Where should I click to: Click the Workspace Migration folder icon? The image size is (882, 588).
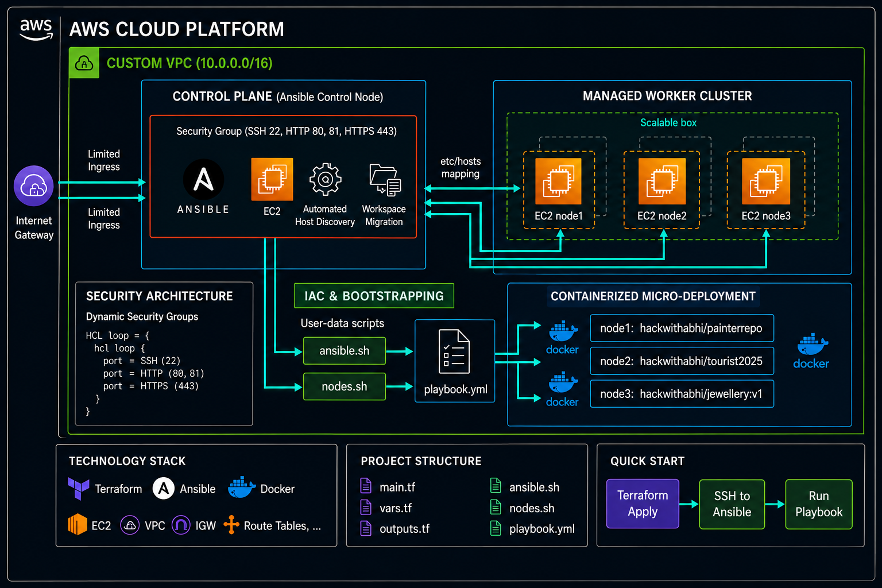(x=385, y=180)
